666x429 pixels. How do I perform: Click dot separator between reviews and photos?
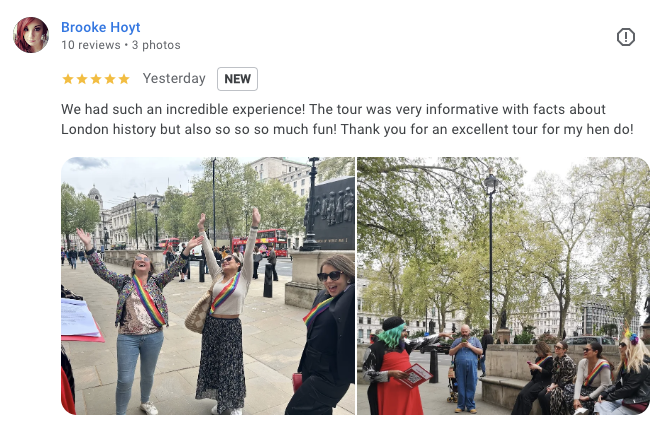point(127,45)
